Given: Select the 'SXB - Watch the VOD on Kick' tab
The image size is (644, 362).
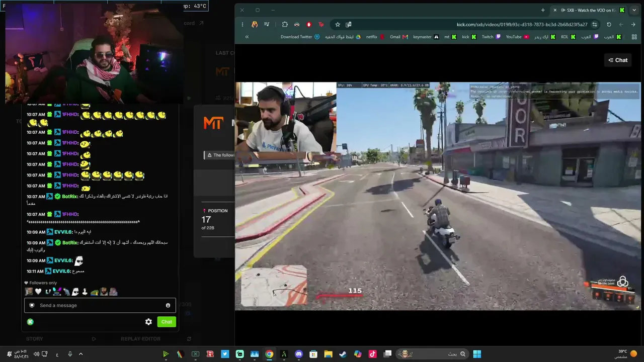Looking at the screenshot, I should click(x=589, y=10).
